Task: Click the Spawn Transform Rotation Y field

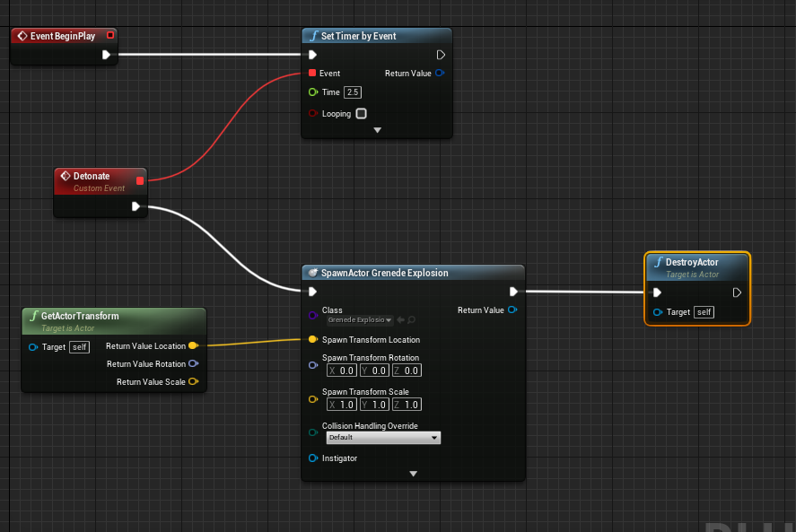Action: tap(374, 371)
